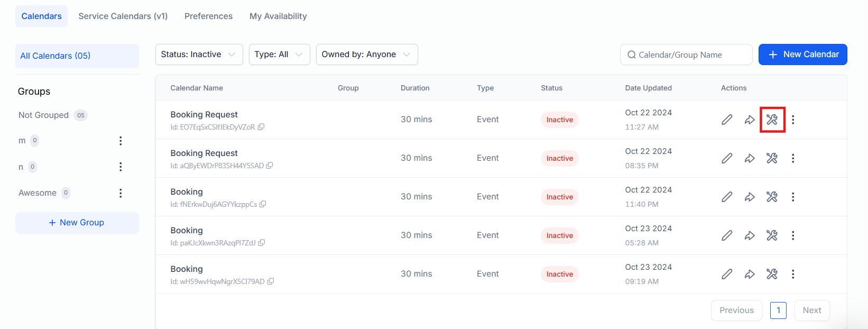
Task: Open more options for calendar updated 05:28 AM
Action: (793, 235)
